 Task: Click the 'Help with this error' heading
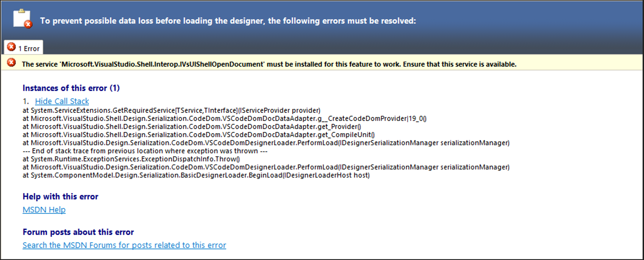[60, 197]
